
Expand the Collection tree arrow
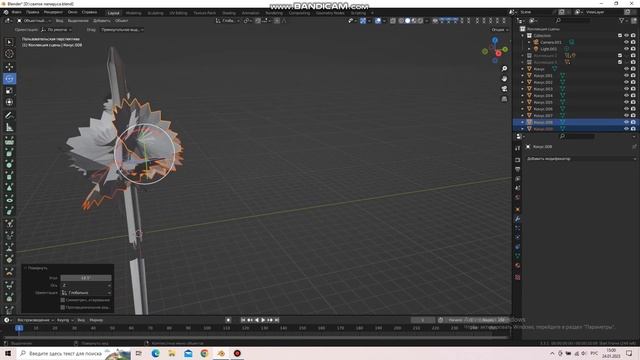(x=522, y=36)
